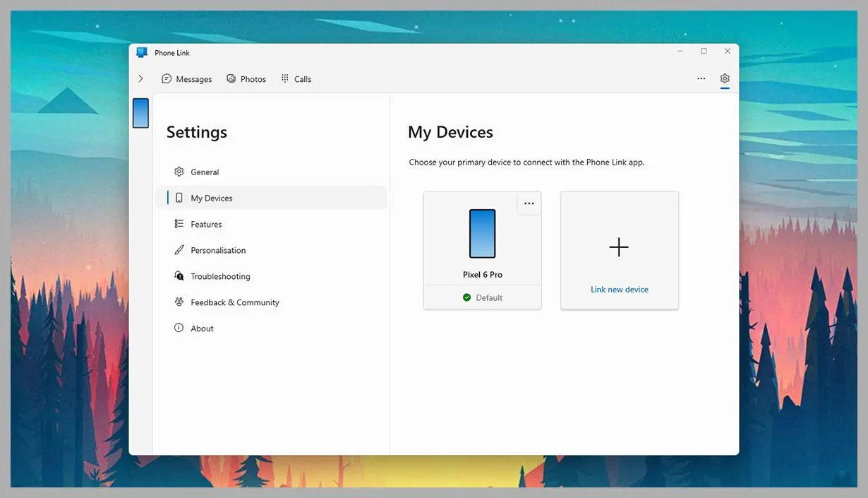Click the Photos picture icon
The height and width of the screenshot is (498, 868).
(231, 78)
